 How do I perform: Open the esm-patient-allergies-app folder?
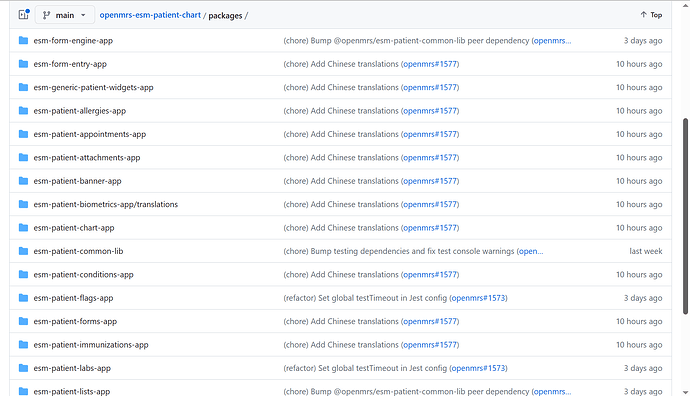[80, 110]
